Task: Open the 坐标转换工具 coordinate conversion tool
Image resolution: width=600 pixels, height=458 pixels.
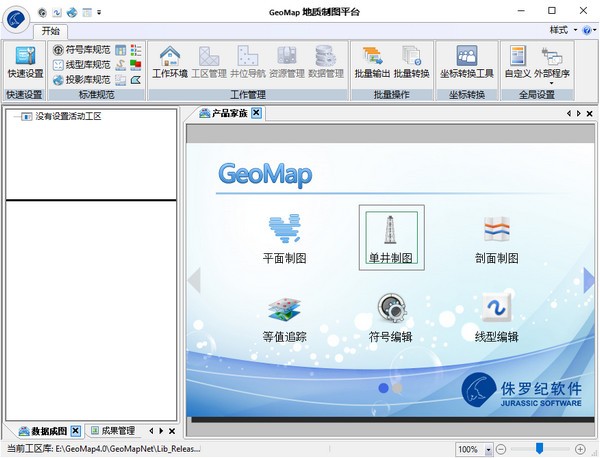Action: (467, 62)
